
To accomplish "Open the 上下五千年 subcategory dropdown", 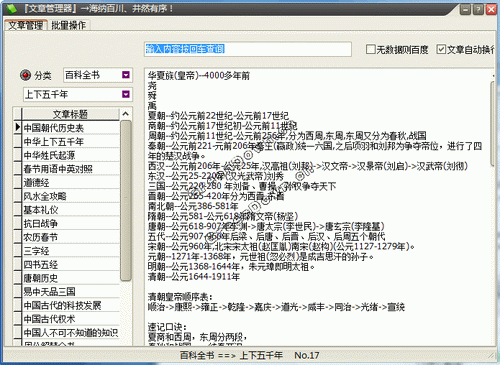I will 126,94.
